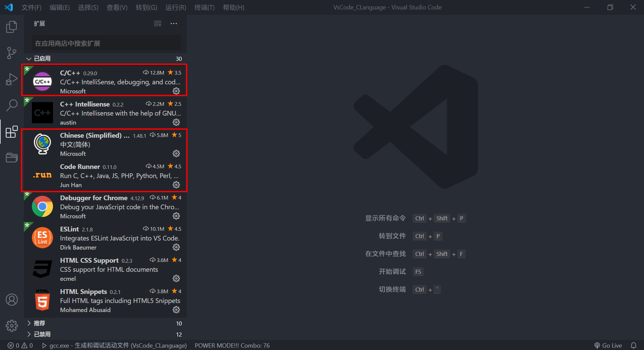The height and width of the screenshot is (350, 644).
Task: Click the globe logo of Chinese language pack
Action: click(x=43, y=144)
